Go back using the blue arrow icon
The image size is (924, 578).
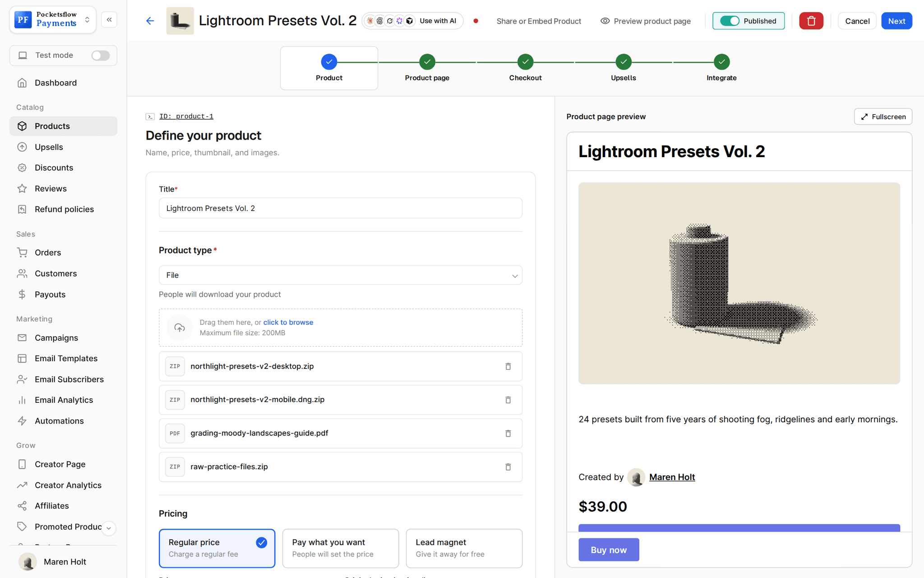150,21
